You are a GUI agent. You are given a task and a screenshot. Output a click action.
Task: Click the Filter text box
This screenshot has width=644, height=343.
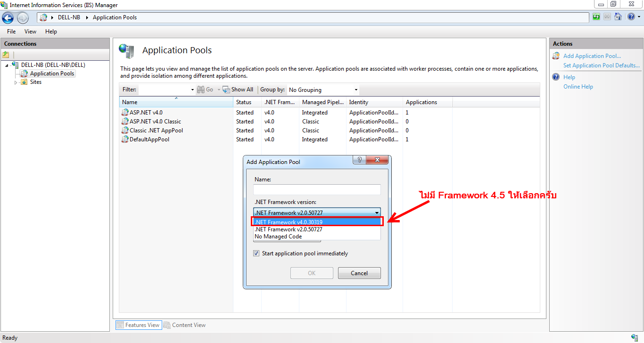click(164, 90)
